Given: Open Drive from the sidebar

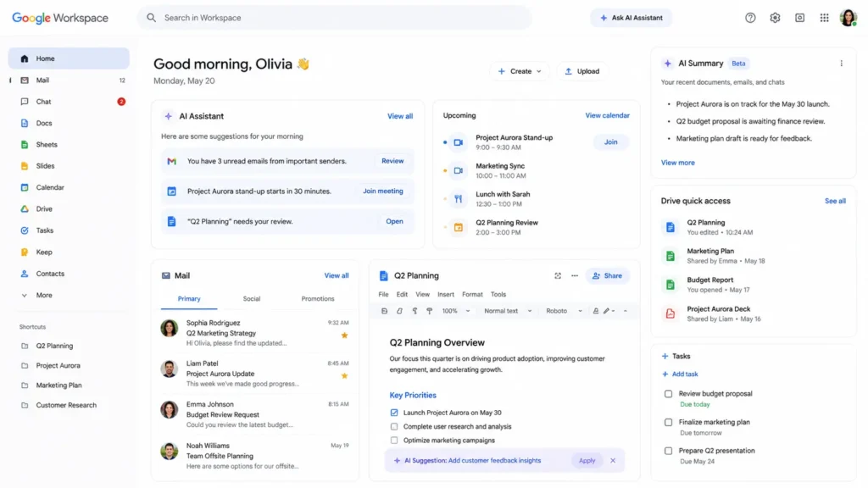Looking at the screenshot, I should [x=69, y=209].
